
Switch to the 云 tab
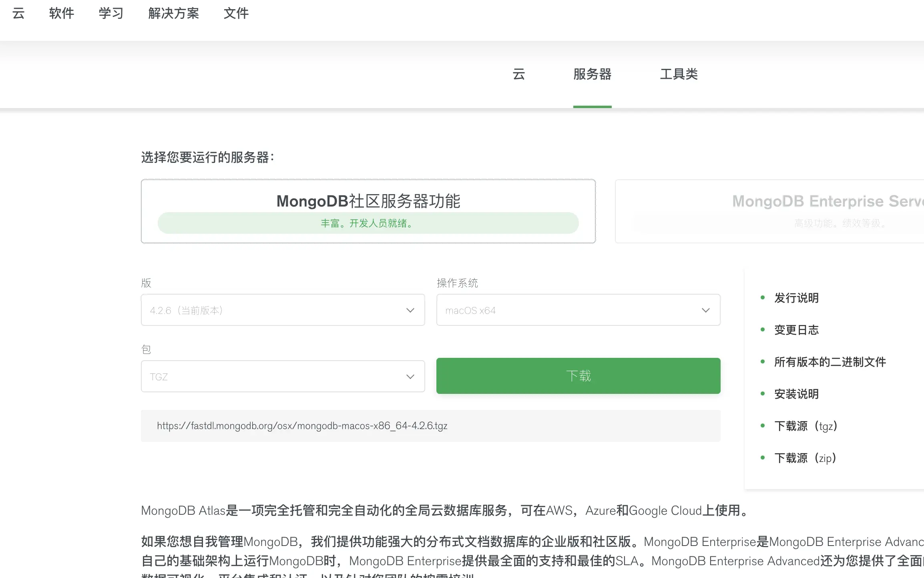click(x=518, y=74)
